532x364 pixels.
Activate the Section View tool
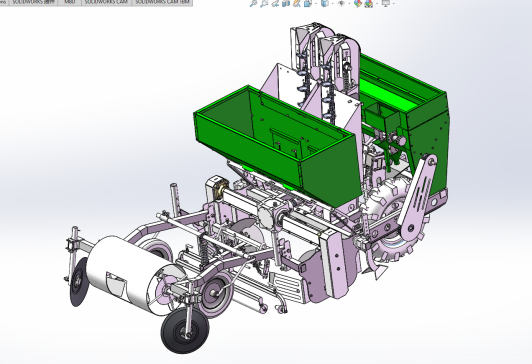point(286,3)
